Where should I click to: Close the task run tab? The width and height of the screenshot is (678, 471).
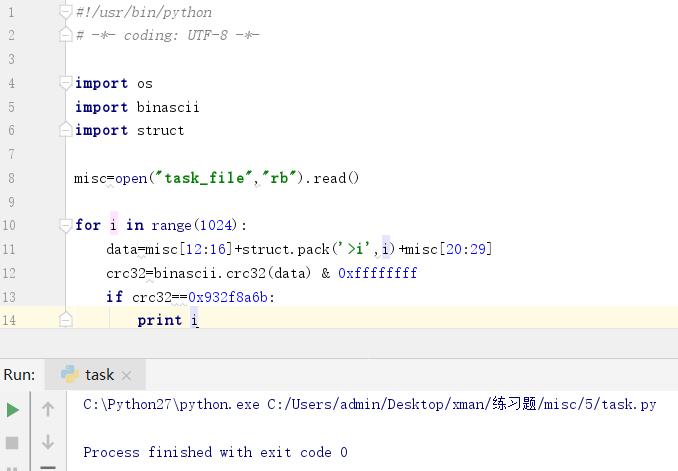pos(126,375)
